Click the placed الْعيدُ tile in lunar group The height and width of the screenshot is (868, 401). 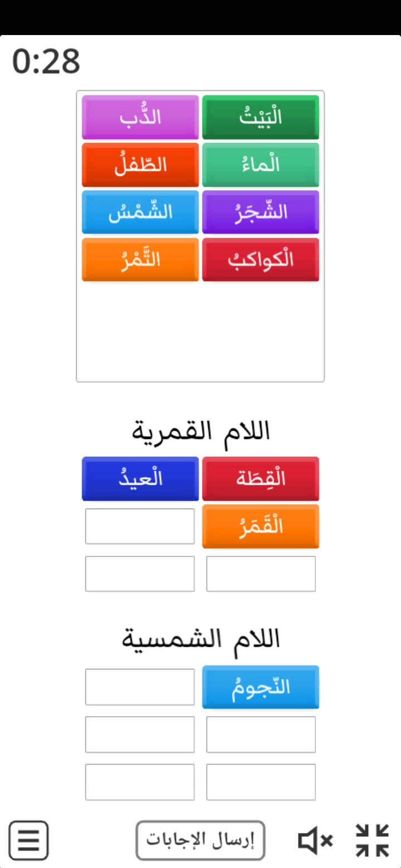click(140, 479)
